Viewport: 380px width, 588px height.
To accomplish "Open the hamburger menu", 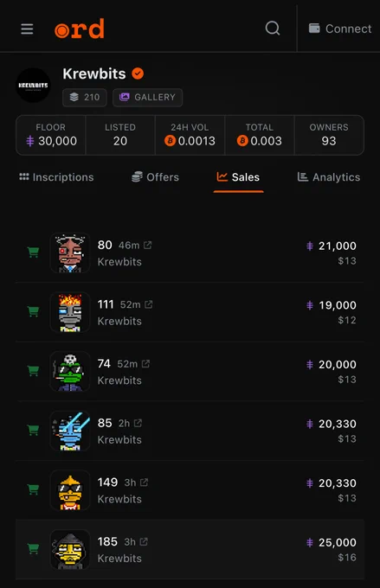I will point(27,29).
